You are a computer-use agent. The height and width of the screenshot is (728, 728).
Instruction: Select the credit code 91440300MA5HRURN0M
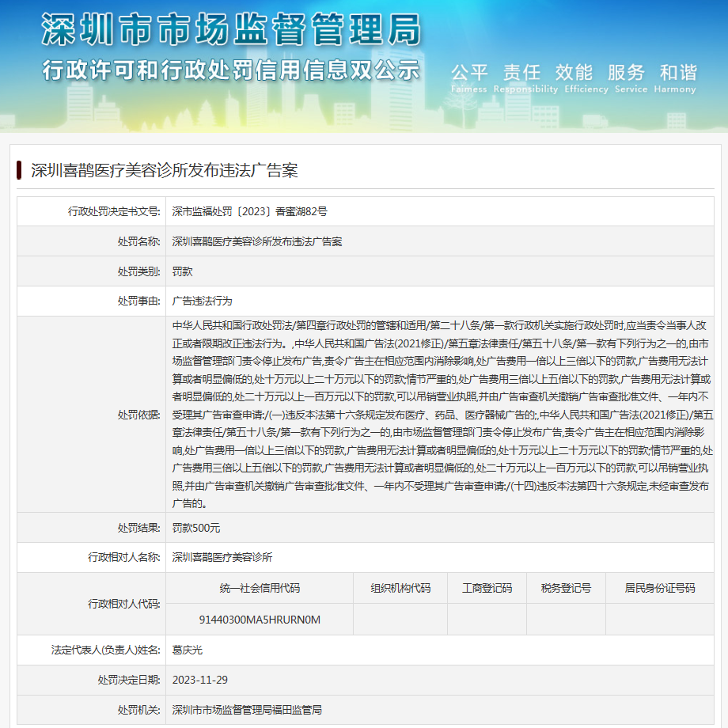tap(260, 620)
